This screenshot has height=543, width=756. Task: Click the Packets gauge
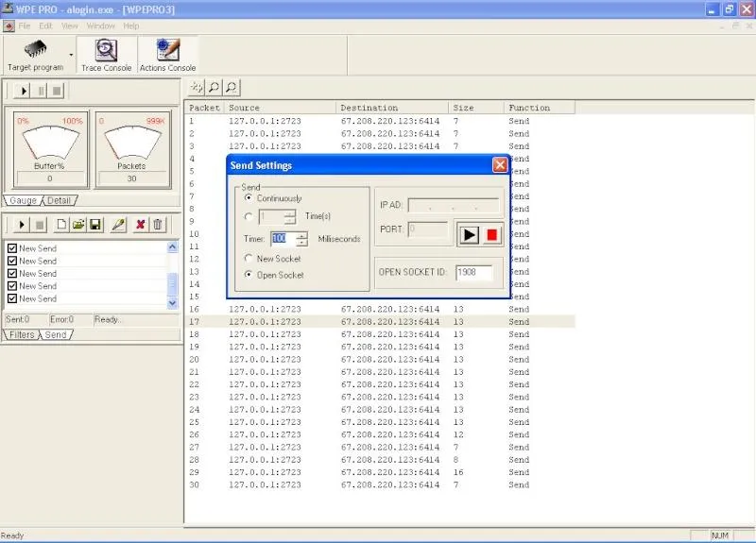click(x=132, y=148)
